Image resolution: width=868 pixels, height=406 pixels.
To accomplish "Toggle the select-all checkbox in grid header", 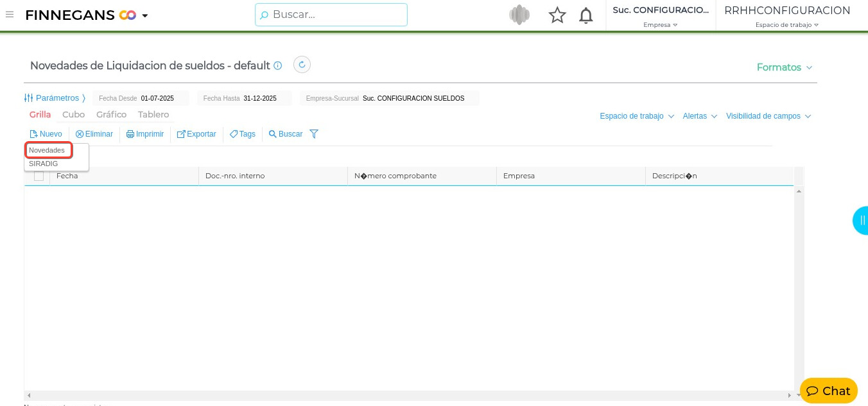I will pyautogui.click(x=39, y=176).
